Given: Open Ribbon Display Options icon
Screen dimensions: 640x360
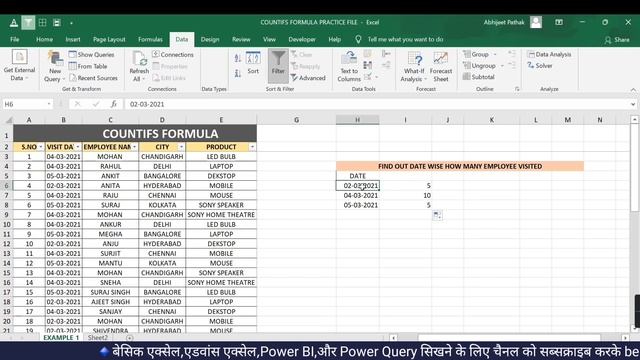Looking at the screenshot, I should 559,22.
